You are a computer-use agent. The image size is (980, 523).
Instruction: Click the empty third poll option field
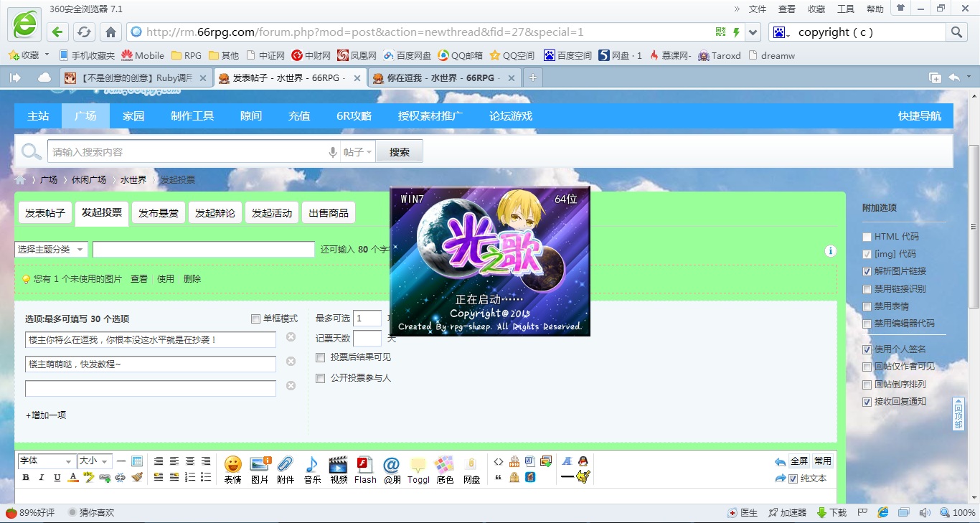151,389
